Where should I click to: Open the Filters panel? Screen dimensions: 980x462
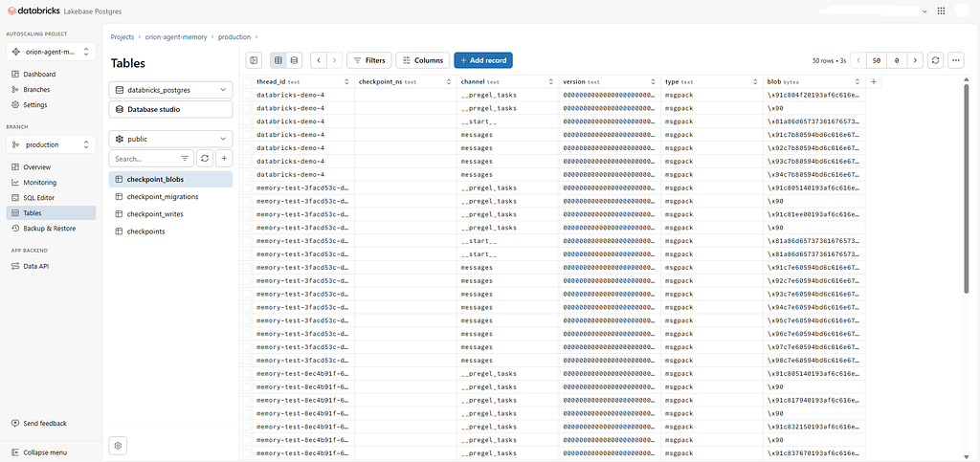pos(368,60)
